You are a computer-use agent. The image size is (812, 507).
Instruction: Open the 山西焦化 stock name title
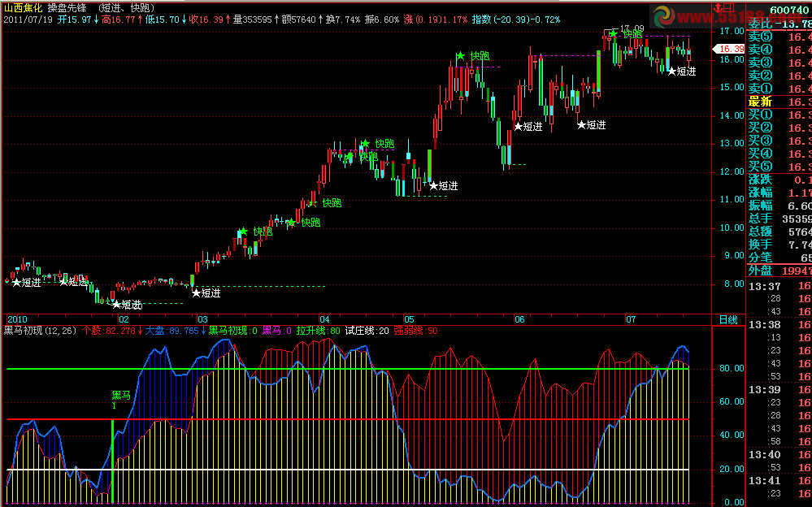click(x=23, y=6)
